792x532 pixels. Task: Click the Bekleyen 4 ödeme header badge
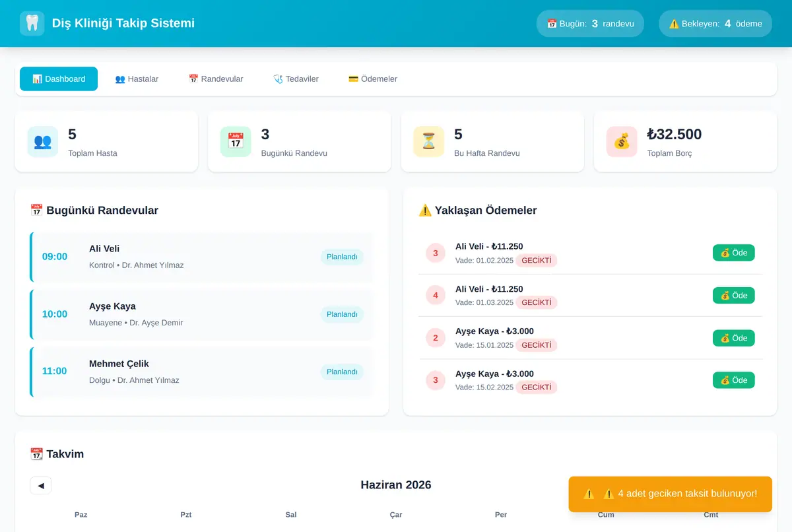coord(715,23)
